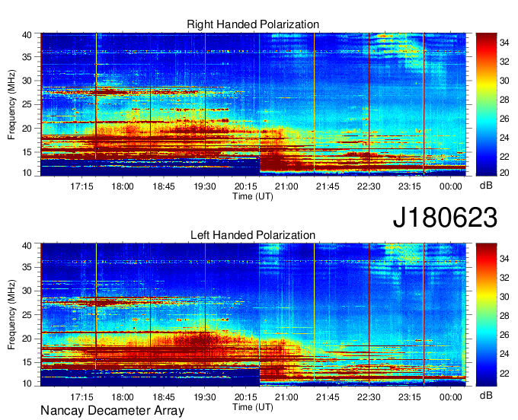The image size is (518, 420).
Task: Click the 20 MHz tick on the bottom plot
Action: (27, 339)
